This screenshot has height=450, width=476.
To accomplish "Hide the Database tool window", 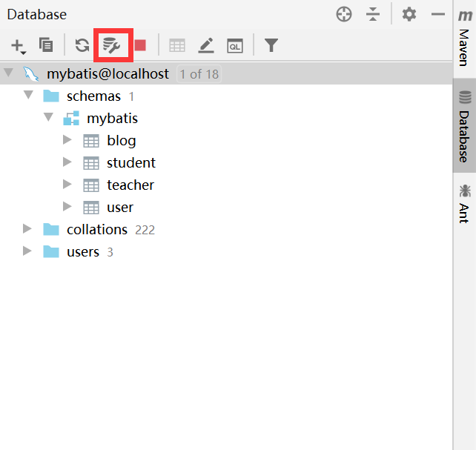I will coord(438,14).
